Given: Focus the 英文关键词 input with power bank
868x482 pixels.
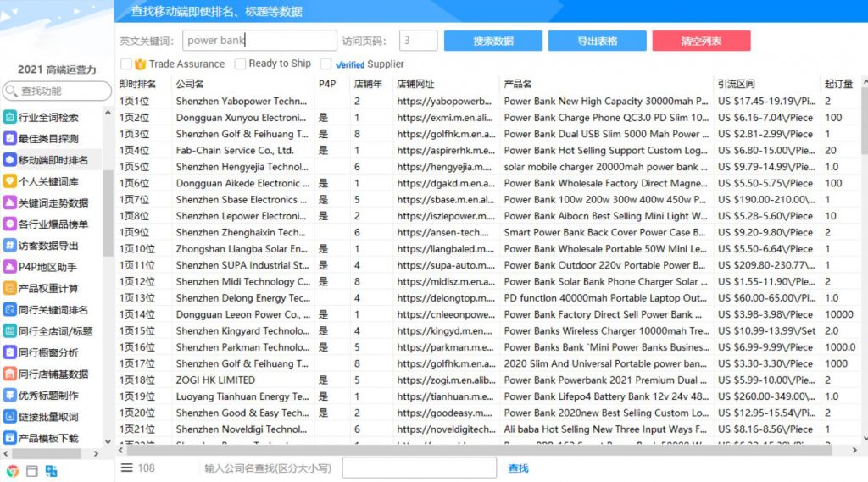Looking at the screenshot, I should pos(259,41).
